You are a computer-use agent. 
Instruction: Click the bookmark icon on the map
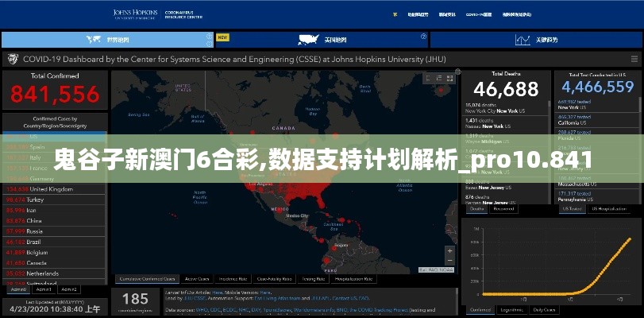click(427, 78)
